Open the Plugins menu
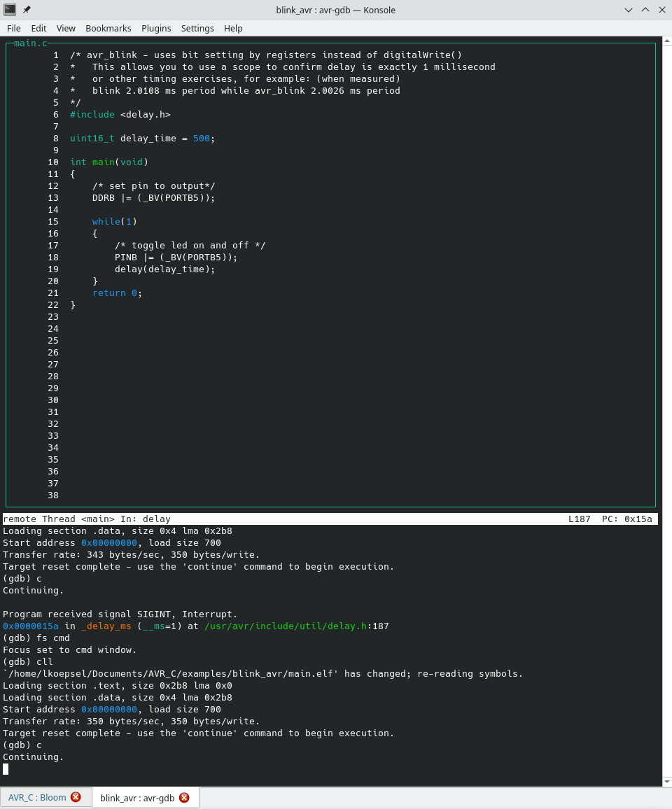 [156, 29]
